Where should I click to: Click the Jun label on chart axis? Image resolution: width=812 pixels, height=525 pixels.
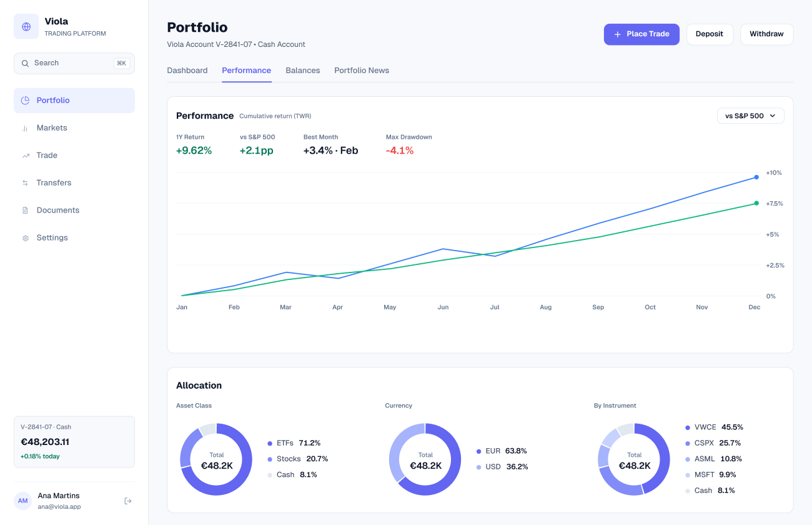tap(443, 307)
